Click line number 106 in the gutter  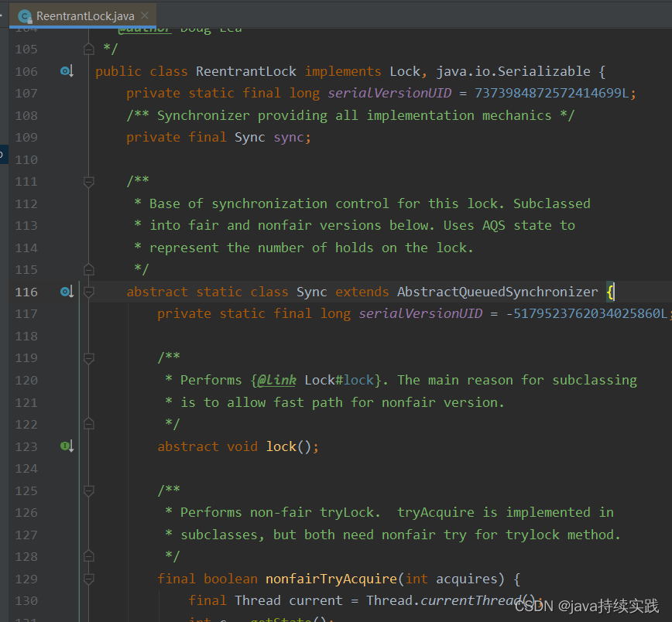pyautogui.click(x=26, y=71)
